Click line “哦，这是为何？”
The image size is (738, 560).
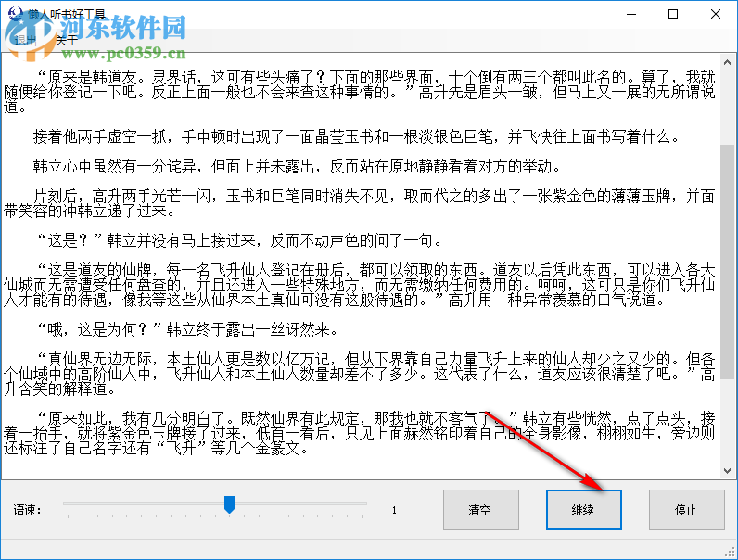tap(188, 329)
